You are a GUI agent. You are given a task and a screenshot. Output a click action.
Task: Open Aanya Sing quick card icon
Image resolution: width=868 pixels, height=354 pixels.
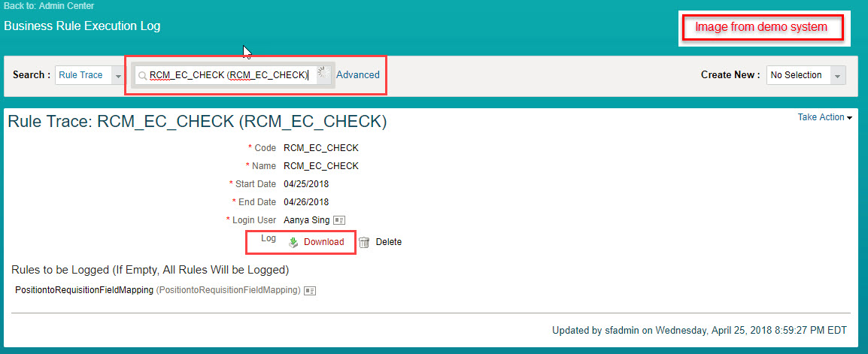(x=339, y=220)
